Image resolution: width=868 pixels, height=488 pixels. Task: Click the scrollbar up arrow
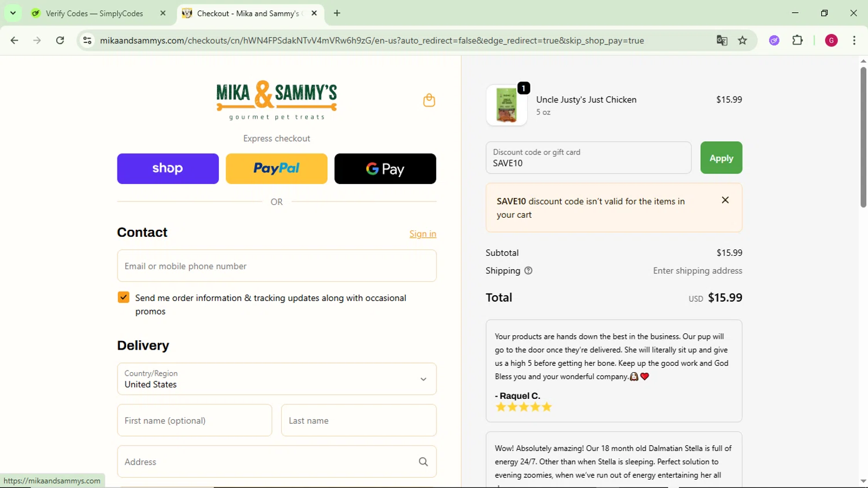click(x=863, y=61)
